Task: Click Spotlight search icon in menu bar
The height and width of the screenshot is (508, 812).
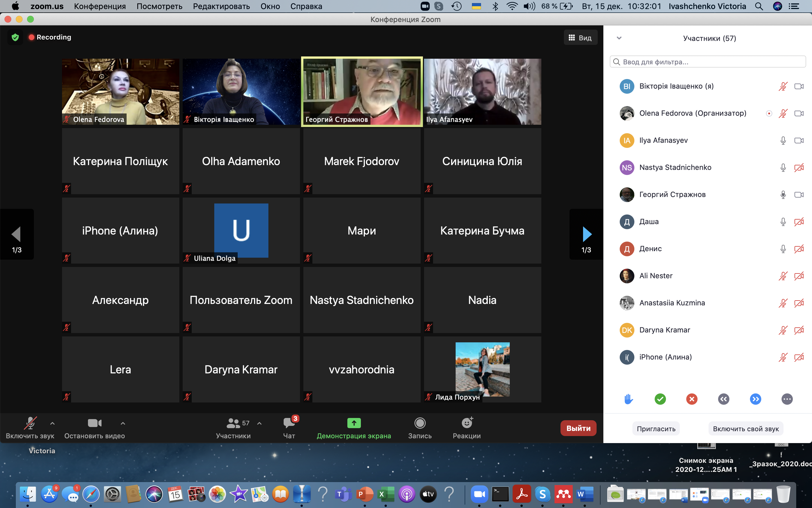Action: 759,6
